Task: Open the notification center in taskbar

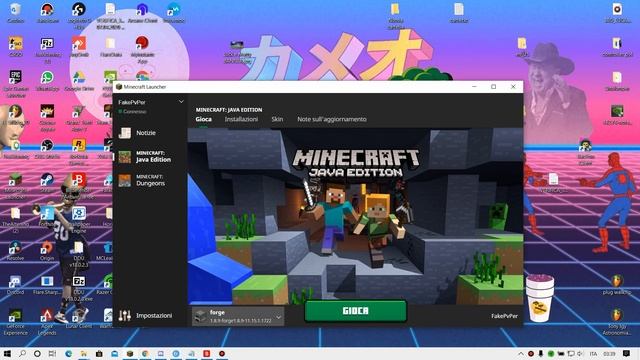Action: (x=627, y=353)
